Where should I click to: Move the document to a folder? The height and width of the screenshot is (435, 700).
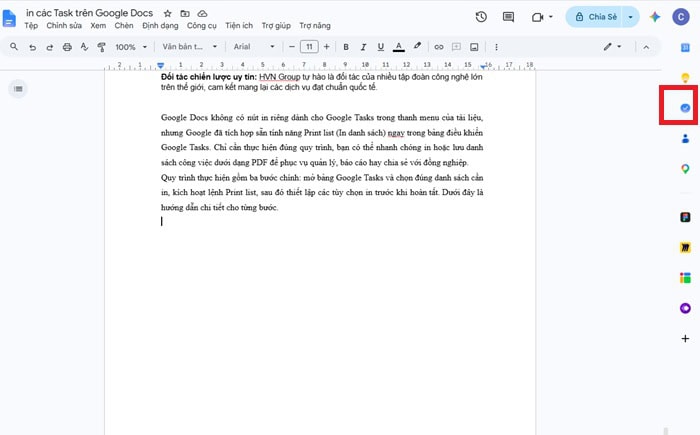coord(185,13)
